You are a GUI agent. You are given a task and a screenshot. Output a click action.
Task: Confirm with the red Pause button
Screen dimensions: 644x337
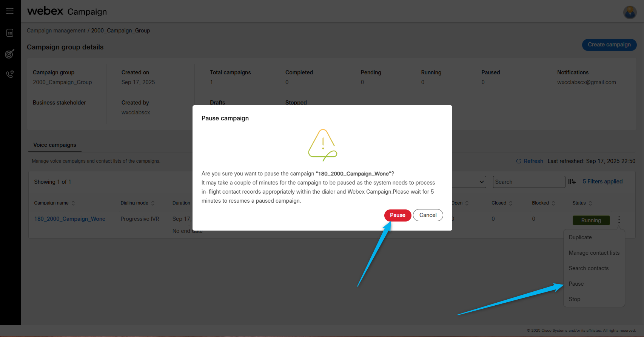click(397, 215)
